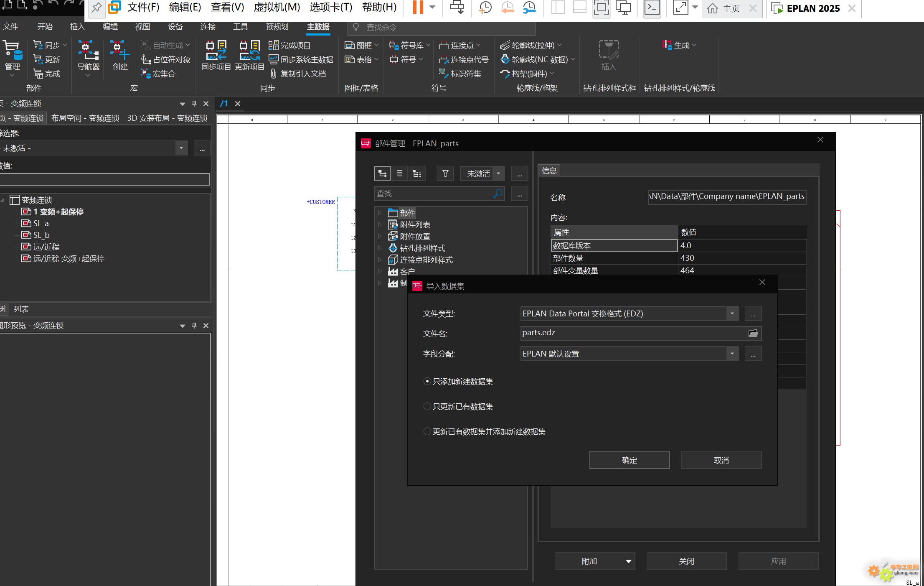Viewport: 924px width, 586px height.
Task: Select 远/近程 page in tree
Action: coord(41,247)
